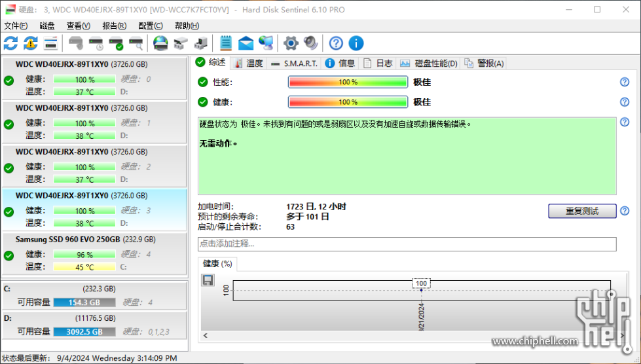Click the refresh disk status icon

click(10, 43)
